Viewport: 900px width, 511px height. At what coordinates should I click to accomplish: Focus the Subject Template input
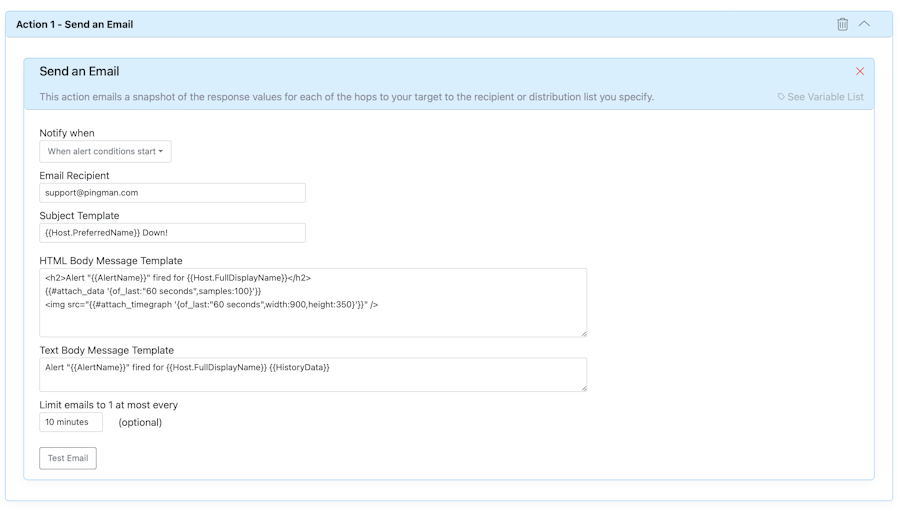pyautogui.click(x=172, y=233)
